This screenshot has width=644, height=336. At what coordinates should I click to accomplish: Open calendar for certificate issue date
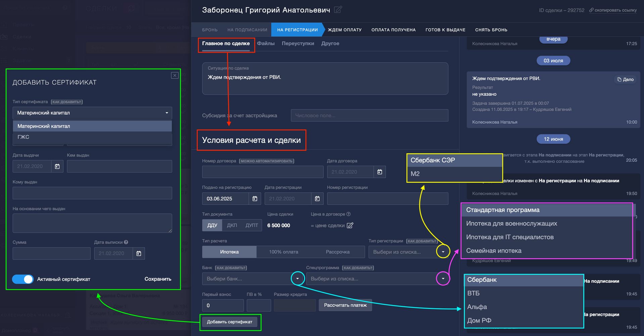tap(57, 166)
